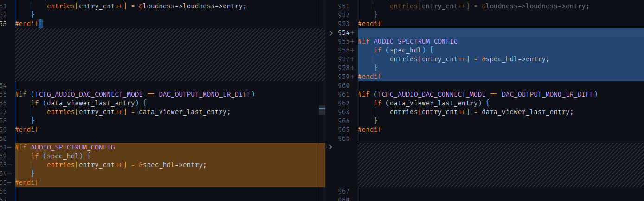Click '#endif' on right line 953
The image size is (644, 201).
click(370, 24)
